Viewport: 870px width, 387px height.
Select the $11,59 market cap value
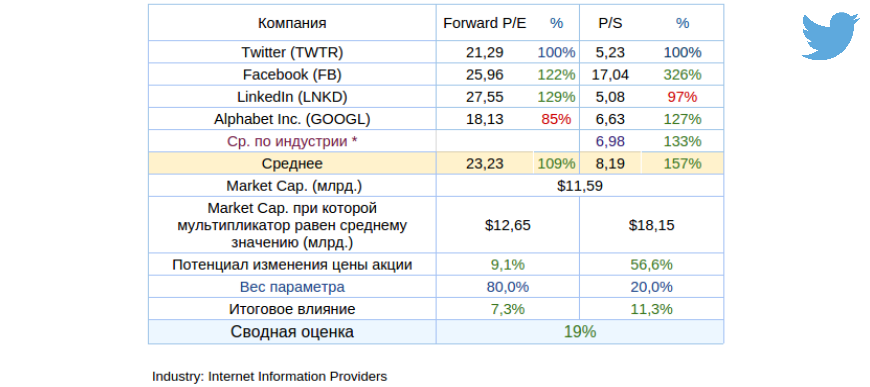coord(580,185)
